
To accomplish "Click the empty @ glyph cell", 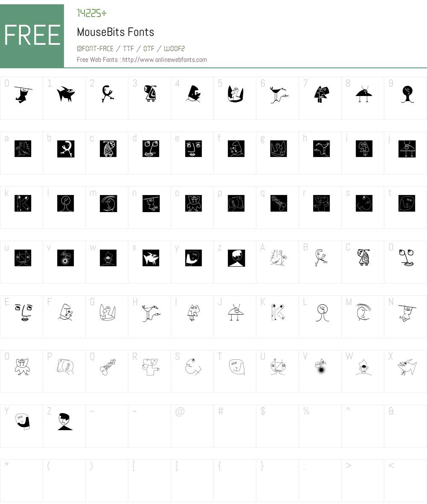I will [x=192, y=426].
